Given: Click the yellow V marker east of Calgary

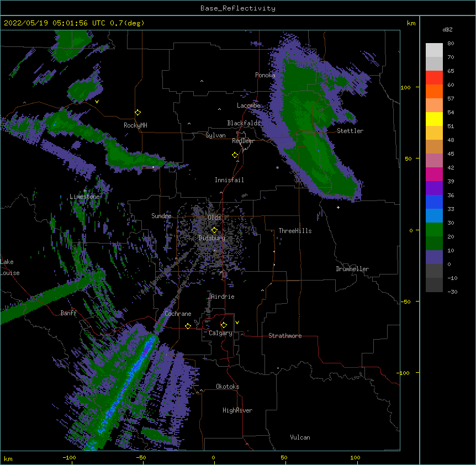Looking at the screenshot, I should click(x=237, y=323).
